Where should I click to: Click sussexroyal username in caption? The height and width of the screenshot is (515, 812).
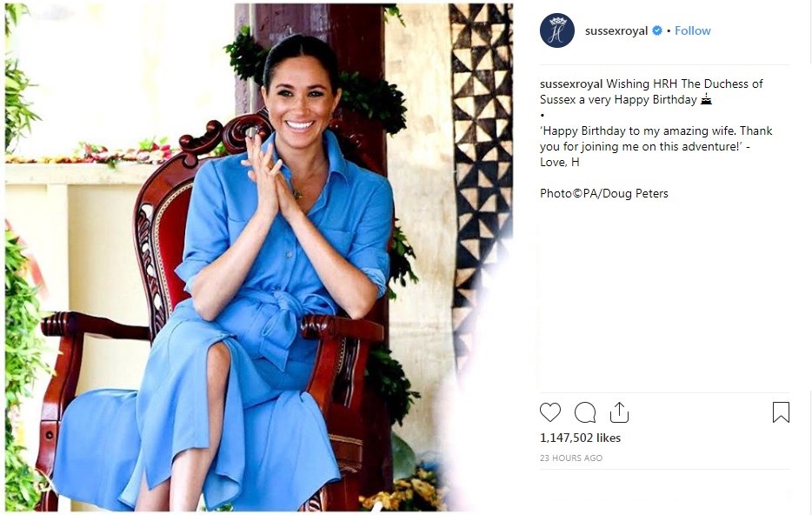click(571, 84)
